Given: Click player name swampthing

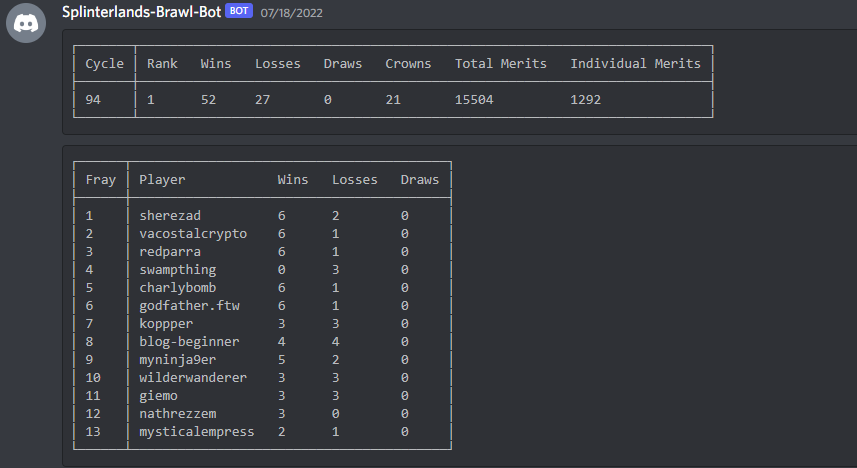Looking at the screenshot, I should 178,270.
